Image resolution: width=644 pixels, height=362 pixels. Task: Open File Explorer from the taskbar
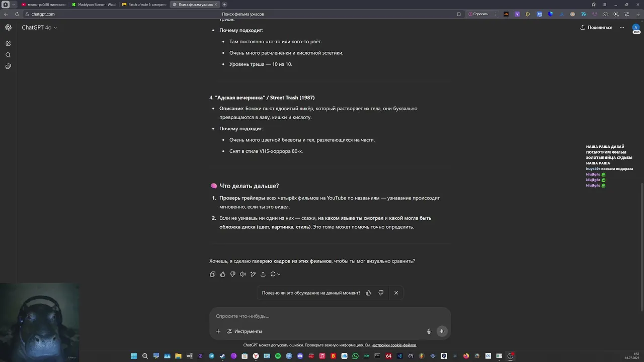click(x=178, y=356)
